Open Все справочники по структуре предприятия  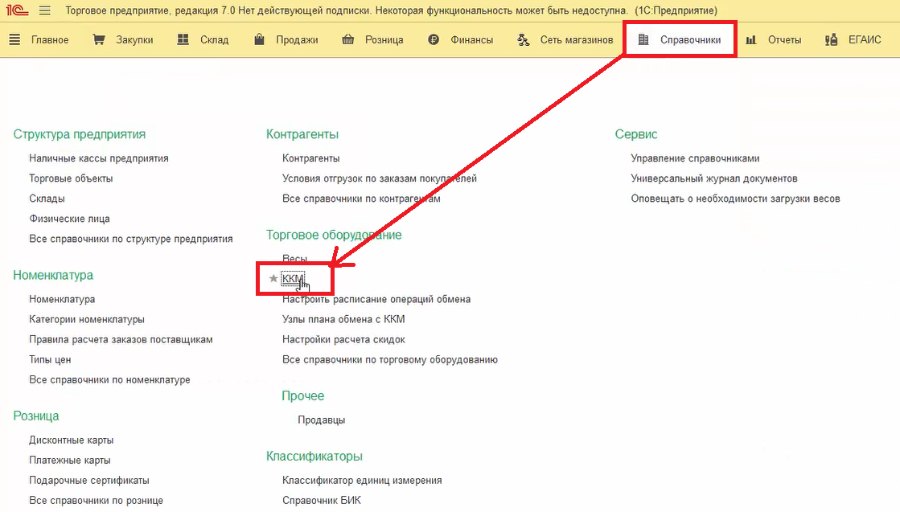click(x=131, y=238)
